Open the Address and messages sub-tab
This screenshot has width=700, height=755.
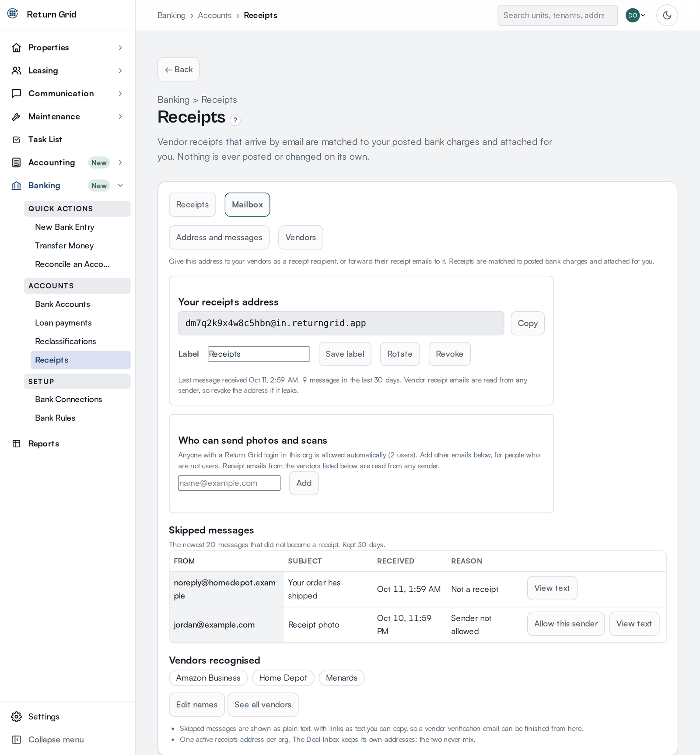tap(219, 237)
